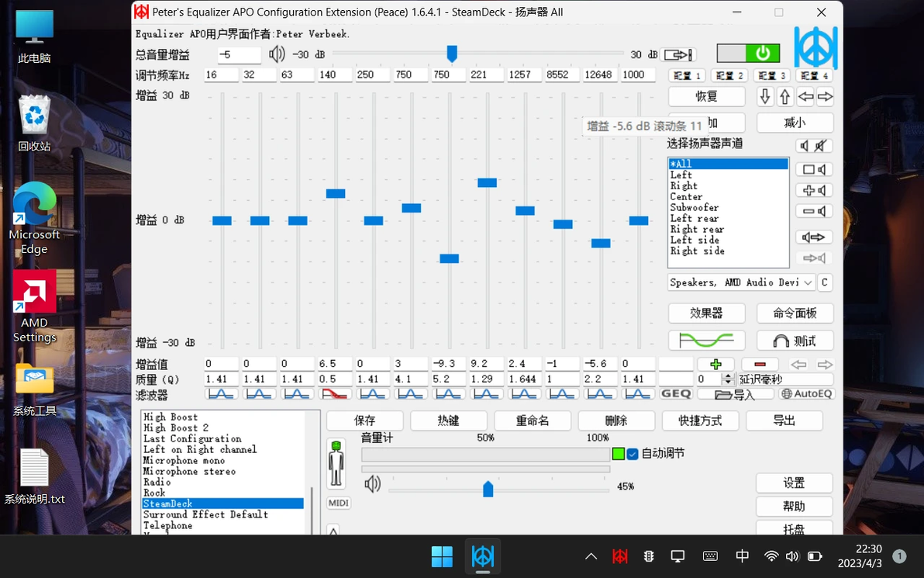The height and width of the screenshot is (578, 924).
Task: Click the red Peace icon in system tray
Action: coord(620,556)
